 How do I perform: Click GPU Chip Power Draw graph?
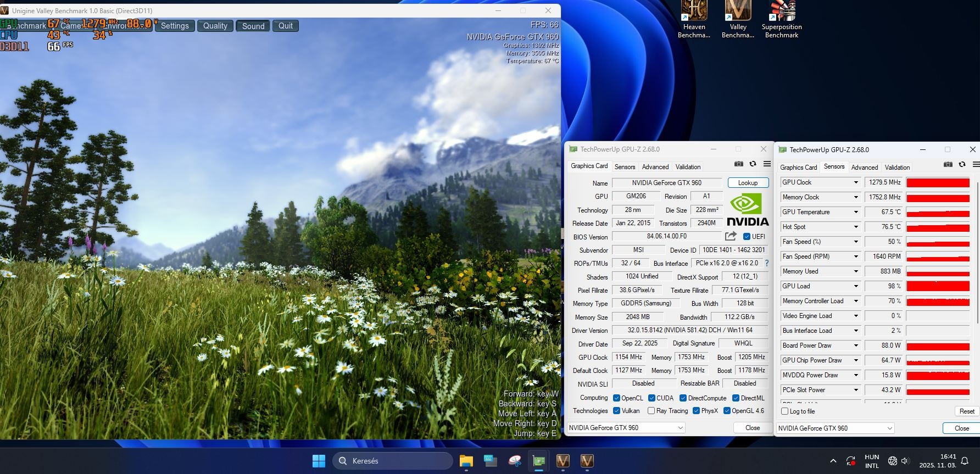pos(938,360)
